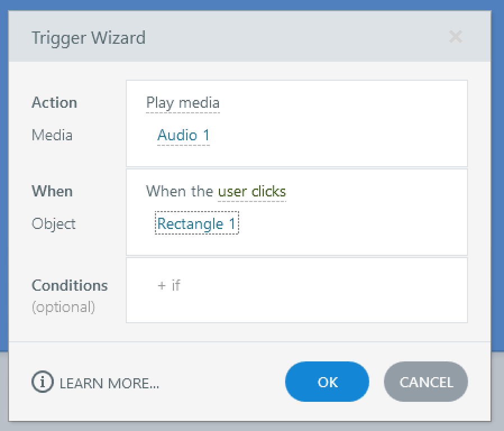Click the plus sign before 'if'
This screenshot has width=504, height=431.
[162, 286]
